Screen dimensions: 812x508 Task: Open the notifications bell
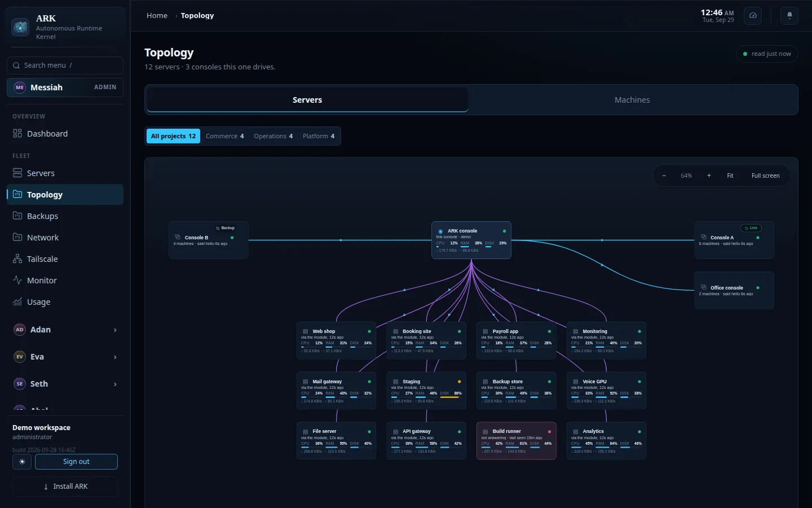tap(789, 16)
